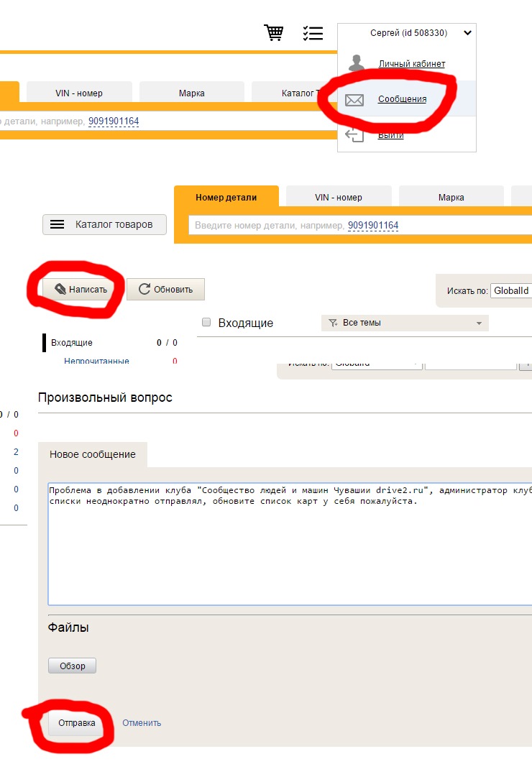This screenshot has height=782, width=532.
Task: Click the hamburger icon on Каталог товаров
Action: pyautogui.click(x=58, y=224)
